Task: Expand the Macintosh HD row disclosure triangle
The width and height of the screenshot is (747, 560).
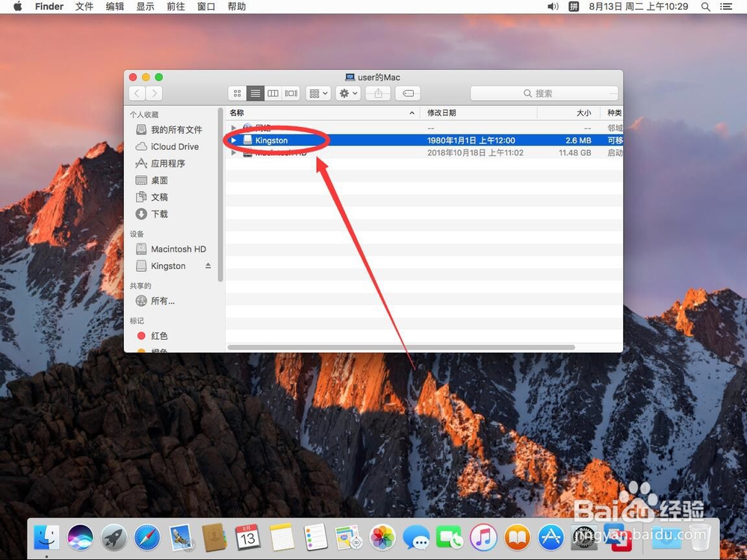Action: [233, 153]
